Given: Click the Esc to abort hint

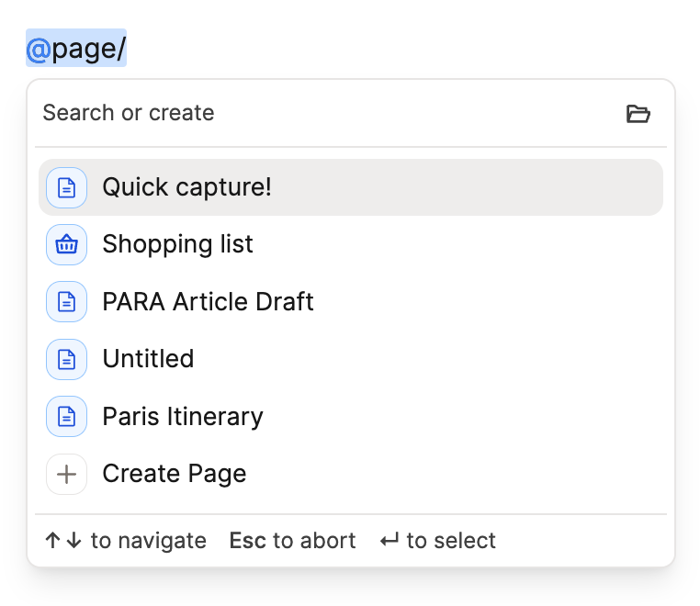Looking at the screenshot, I should coord(292,541).
